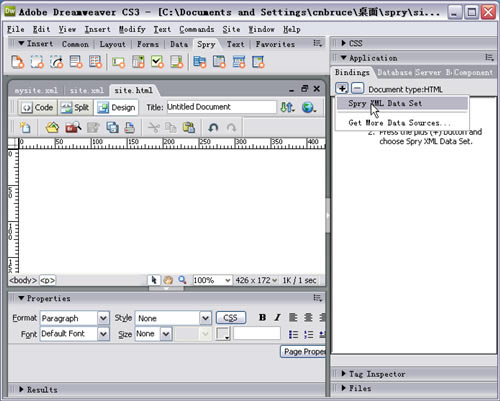Viewport: 500px width, 401px height.
Task: Toggle Italic formatting button
Action: (x=277, y=317)
